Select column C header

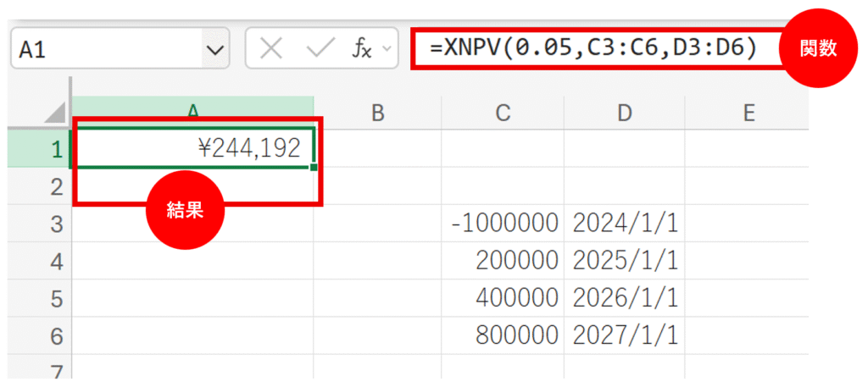504,113
